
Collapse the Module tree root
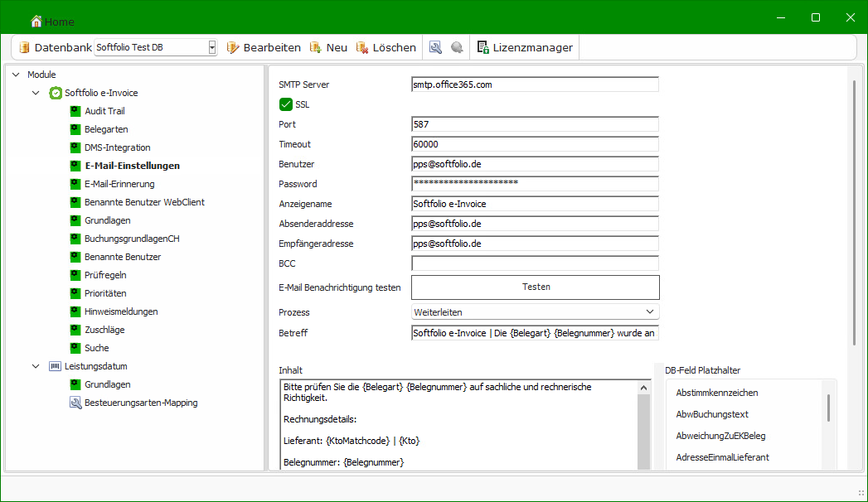pos(16,75)
